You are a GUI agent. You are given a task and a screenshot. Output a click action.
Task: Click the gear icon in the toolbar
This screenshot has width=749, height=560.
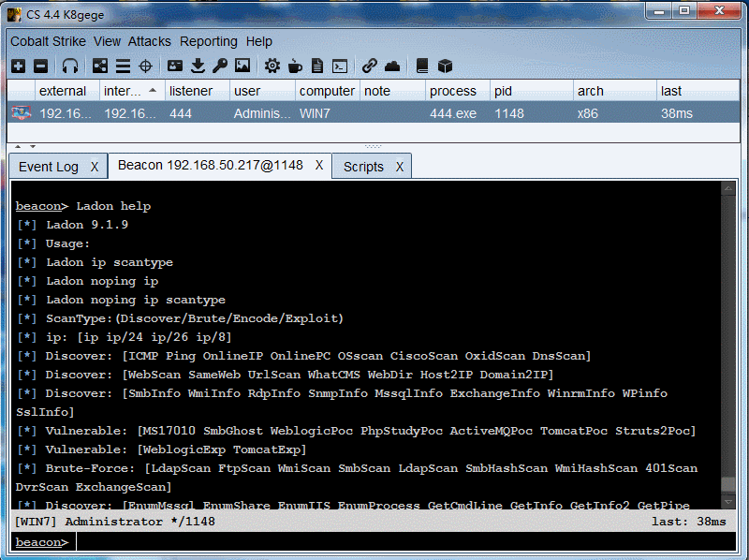point(272,66)
